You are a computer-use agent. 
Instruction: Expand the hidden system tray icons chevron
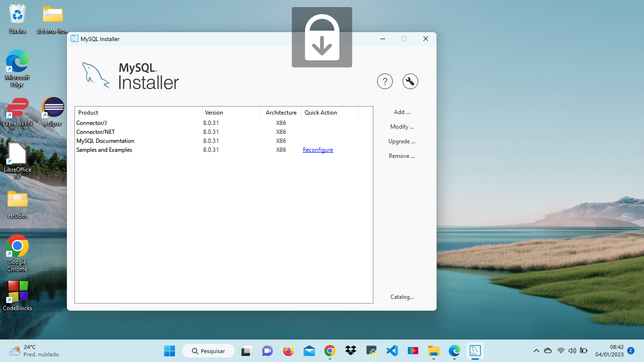(536, 351)
